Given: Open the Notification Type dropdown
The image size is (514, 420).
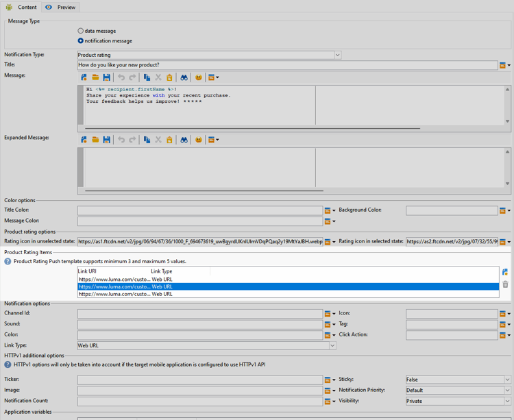Looking at the screenshot, I should (x=337, y=55).
